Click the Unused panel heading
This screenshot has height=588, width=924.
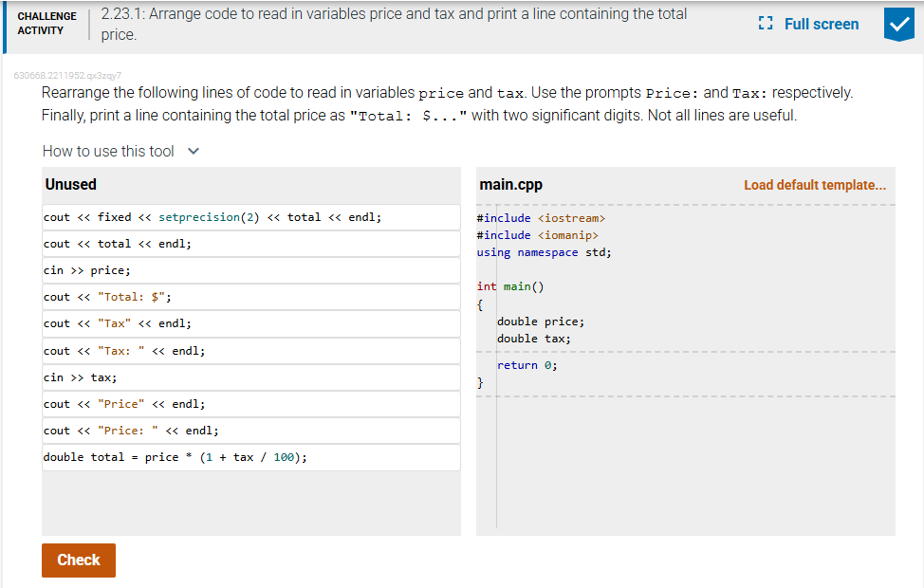tap(71, 184)
